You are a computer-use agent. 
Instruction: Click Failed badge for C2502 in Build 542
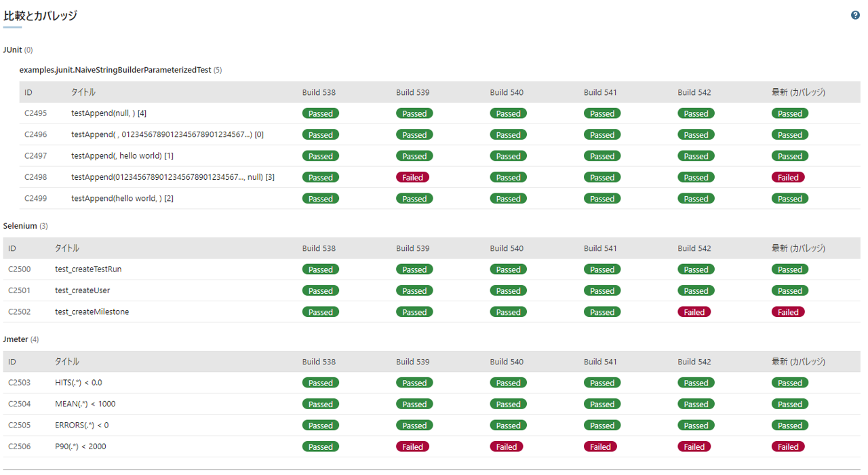(x=694, y=312)
